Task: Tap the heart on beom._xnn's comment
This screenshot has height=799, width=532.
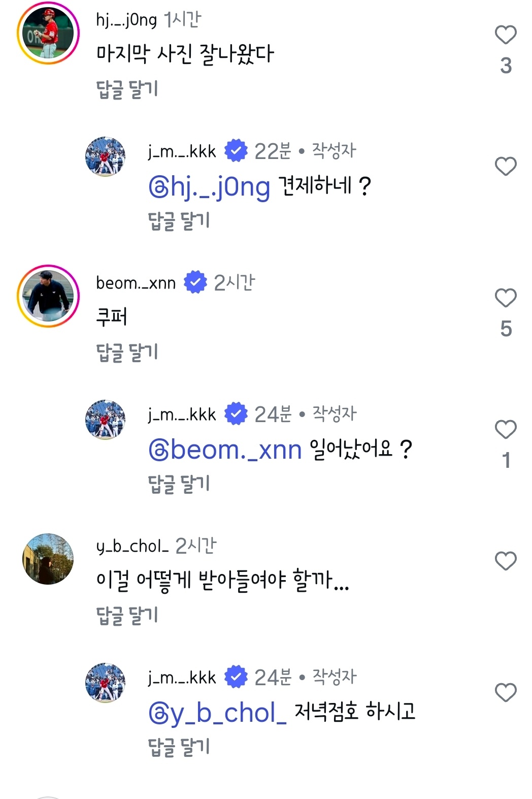Action: (x=505, y=298)
